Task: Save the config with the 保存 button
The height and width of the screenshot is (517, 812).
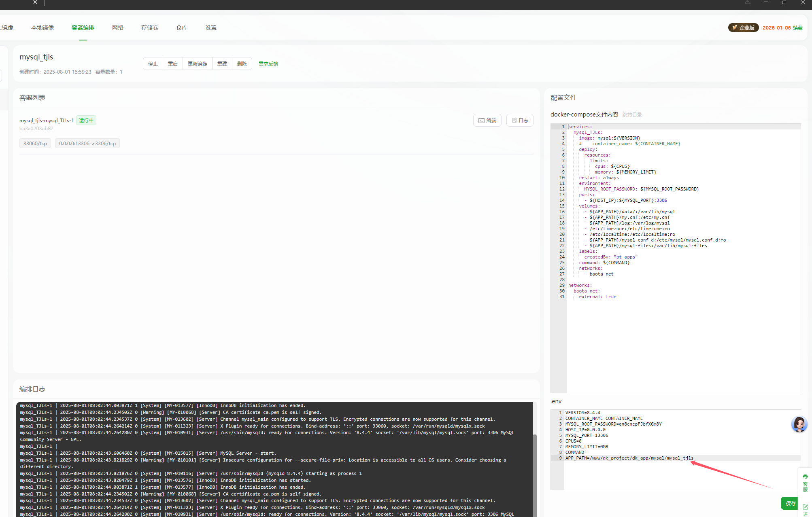Action: pos(790,503)
